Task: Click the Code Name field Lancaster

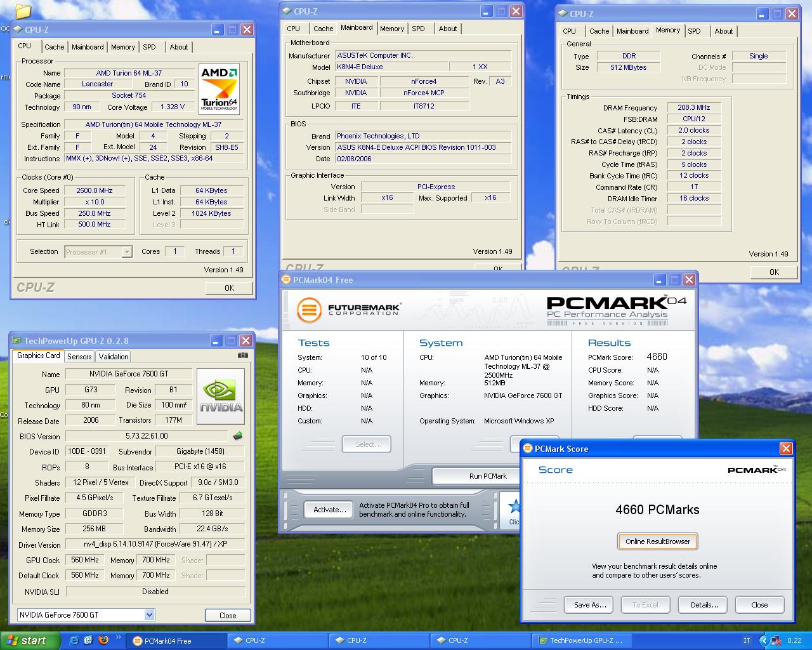Action: point(98,84)
